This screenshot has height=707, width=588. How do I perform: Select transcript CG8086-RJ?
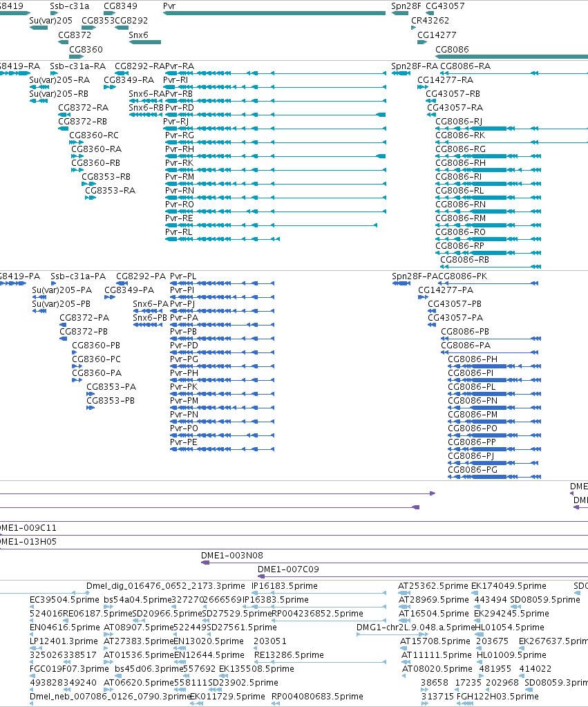[x=511, y=129]
